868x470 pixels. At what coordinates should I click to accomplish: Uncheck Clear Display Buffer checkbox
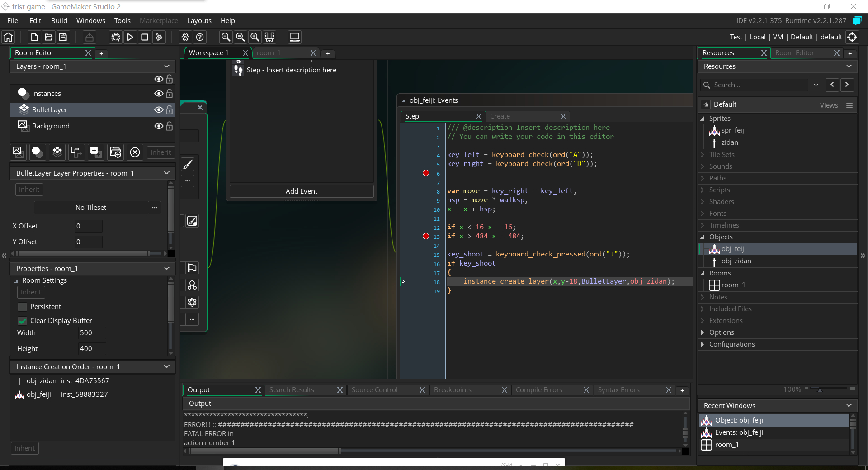[x=22, y=321]
